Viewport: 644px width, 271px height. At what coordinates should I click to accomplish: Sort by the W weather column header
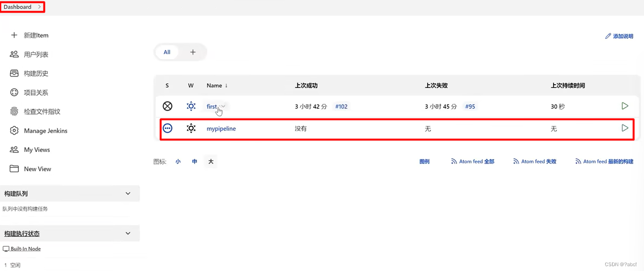(191, 86)
